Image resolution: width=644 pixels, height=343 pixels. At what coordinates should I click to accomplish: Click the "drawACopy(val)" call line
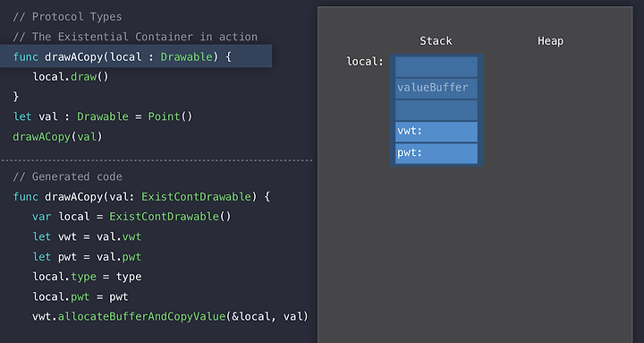pyautogui.click(x=57, y=136)
